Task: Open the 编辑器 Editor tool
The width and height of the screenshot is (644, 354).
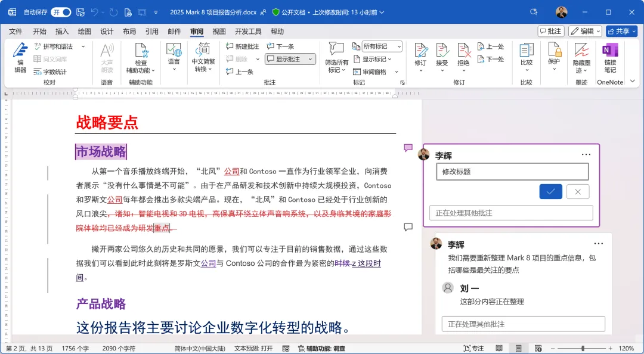Action: coord(20,57)
